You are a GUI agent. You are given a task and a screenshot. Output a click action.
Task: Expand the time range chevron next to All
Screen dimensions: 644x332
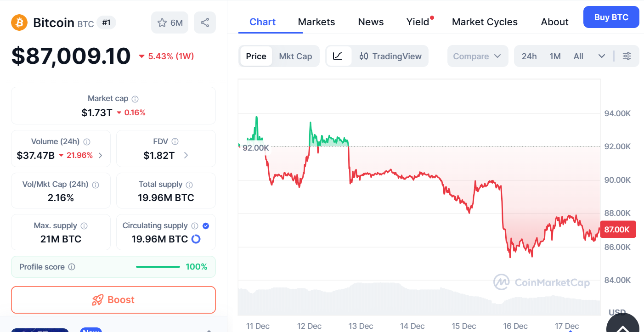[602, 56]
